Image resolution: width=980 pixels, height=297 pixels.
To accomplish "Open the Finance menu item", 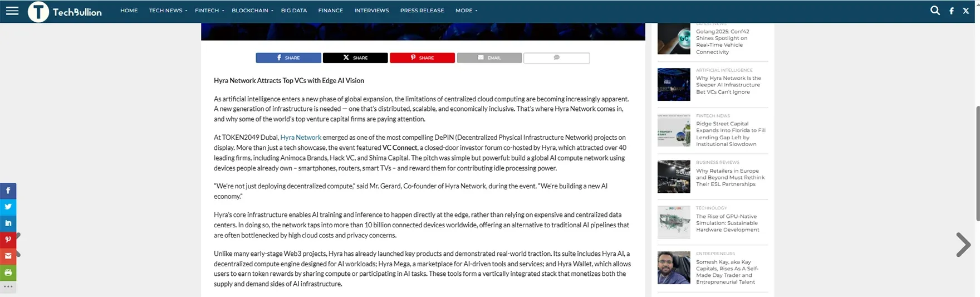I will tap(330, 11).
